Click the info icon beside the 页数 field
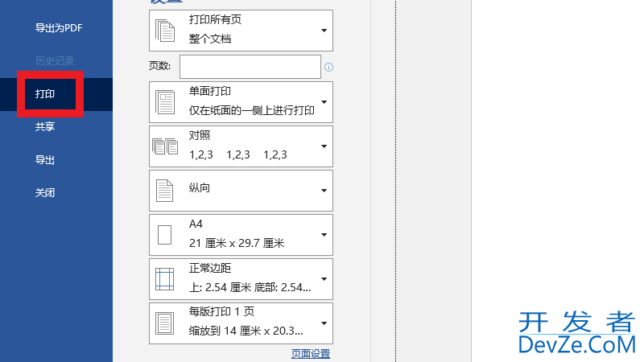 (328, 68)
